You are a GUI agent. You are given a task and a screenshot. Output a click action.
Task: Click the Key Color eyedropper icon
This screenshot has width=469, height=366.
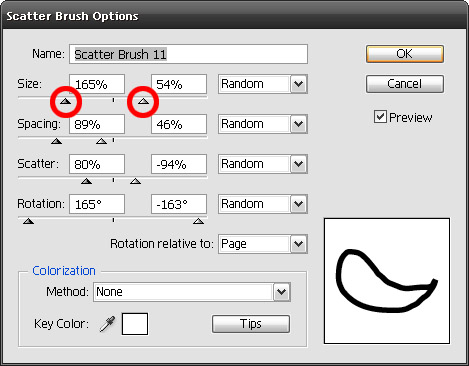pos(107,324)
